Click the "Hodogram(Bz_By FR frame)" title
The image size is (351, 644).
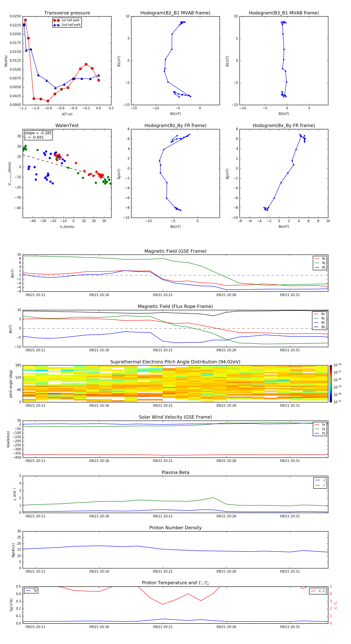click(x=175, y=125)
